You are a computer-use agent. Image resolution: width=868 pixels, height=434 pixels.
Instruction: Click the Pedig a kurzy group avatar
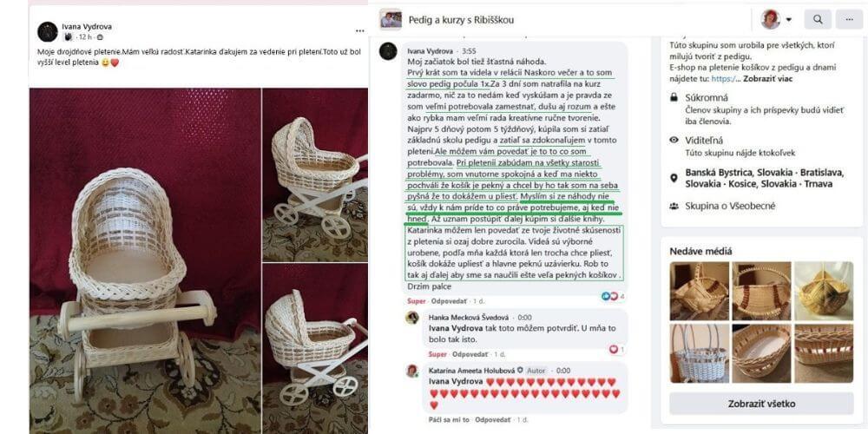pyautogui.click(x=391, y=19)
